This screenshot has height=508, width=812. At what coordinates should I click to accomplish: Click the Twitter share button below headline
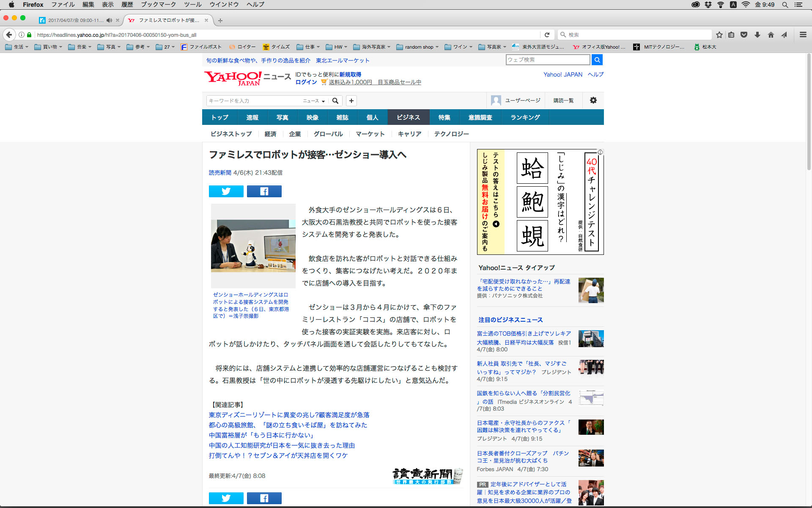click(226, 191)
